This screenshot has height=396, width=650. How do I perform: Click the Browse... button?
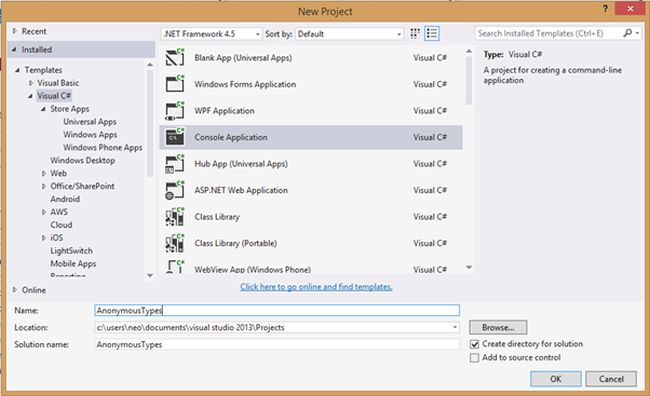coord(498,327)
